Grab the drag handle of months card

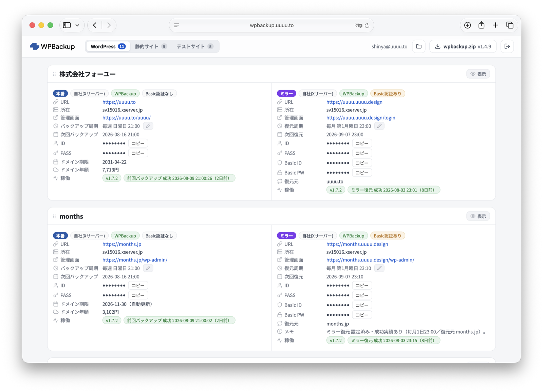point(54,216)
